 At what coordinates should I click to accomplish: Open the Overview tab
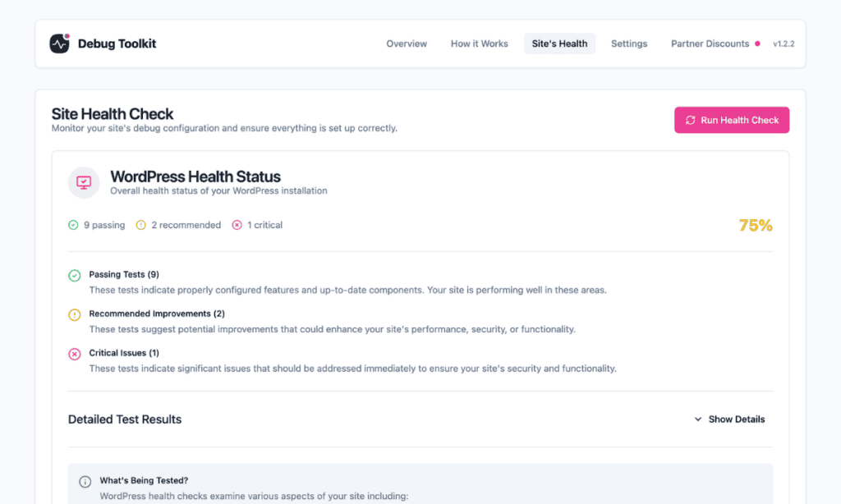(407, 44)
